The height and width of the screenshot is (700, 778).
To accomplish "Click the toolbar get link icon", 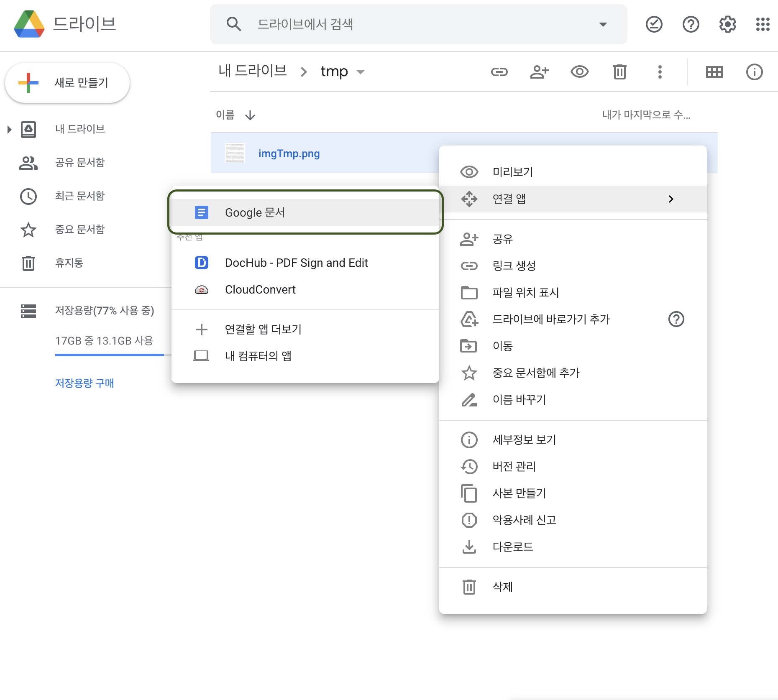I will 499,72.
